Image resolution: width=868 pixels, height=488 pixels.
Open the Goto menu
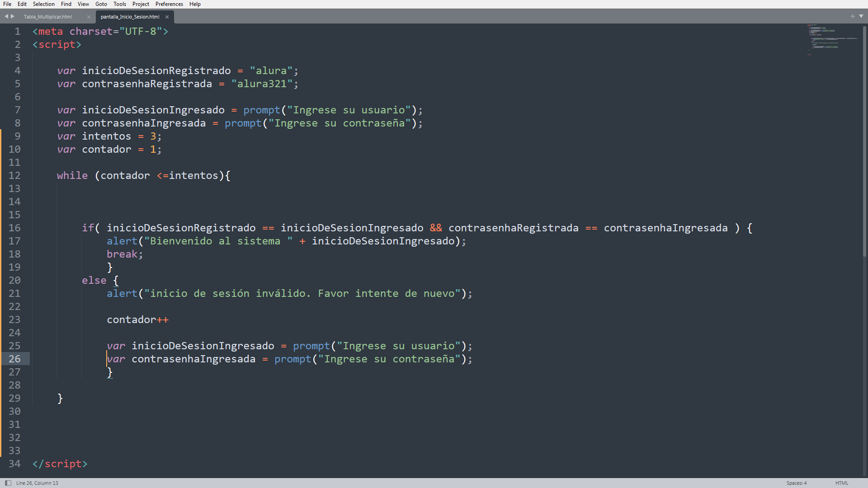[101, 4]
